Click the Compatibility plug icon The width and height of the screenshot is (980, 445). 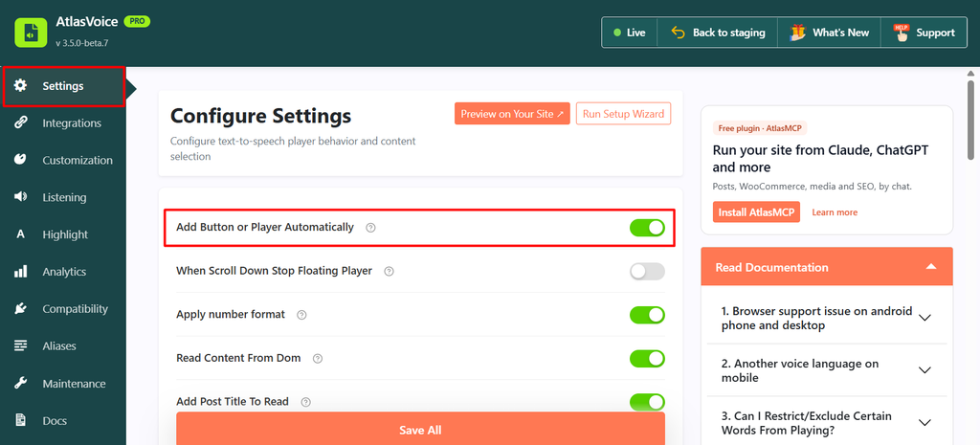[x=21, y=309]
